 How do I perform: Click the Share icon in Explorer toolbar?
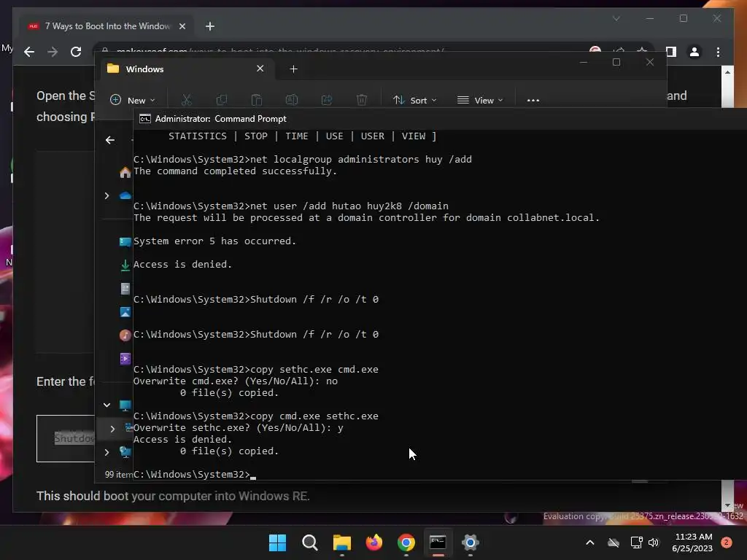[327, 100]
